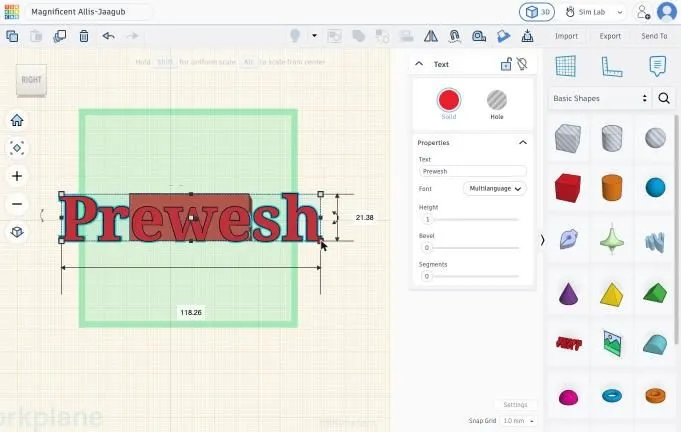Adjust the Segments slider
This screenshot has height=432, width=681.
pyautogui.click(x=471, y=276)
